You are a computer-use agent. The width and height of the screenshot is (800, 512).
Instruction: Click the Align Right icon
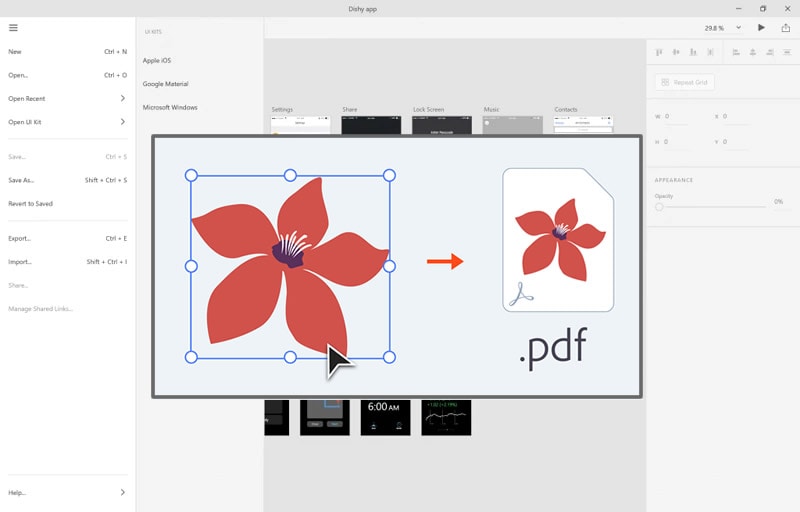770,52
